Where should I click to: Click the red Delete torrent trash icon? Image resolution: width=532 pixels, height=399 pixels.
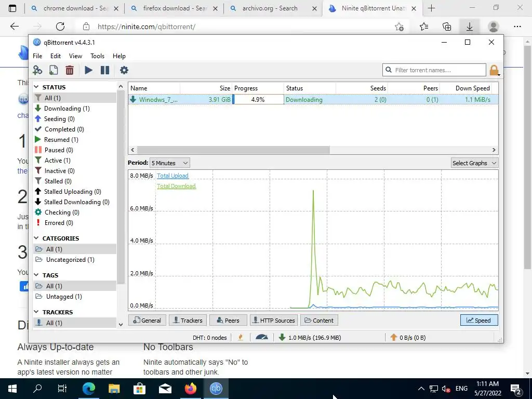pos(70,70)
